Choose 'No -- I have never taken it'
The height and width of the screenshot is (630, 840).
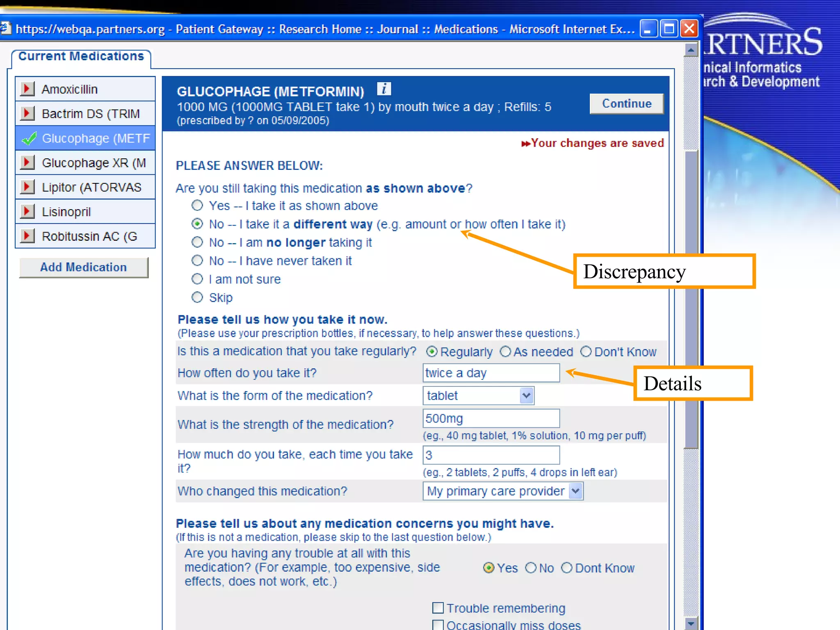(197, 260)
